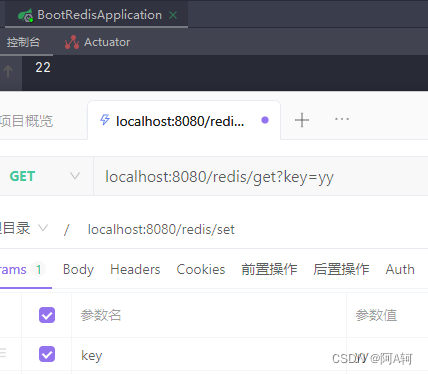Click the Actuator endpoints icon
The height and width of the screenshot is (374, 428).
(x=72, y=42)
